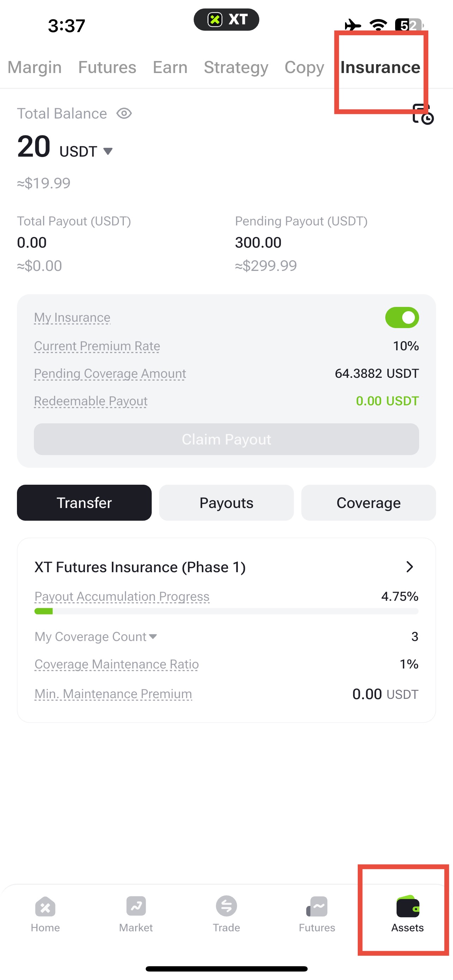Tap the XT app pill at top

[x=226, y=19]
